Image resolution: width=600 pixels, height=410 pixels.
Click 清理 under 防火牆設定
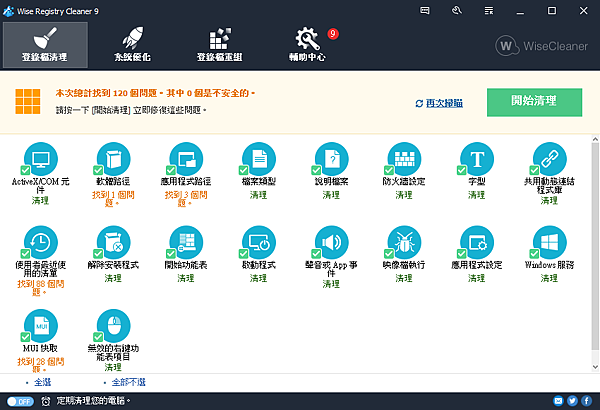click(x=404, y=195)
